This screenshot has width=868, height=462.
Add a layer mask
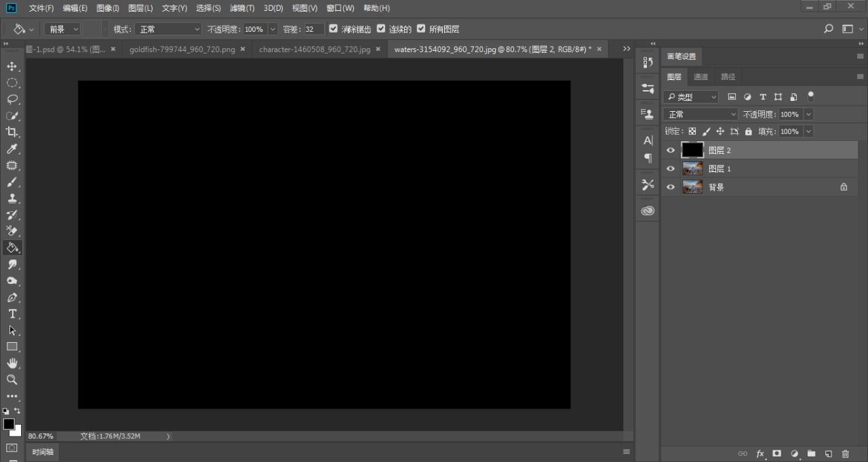[777, 453]
